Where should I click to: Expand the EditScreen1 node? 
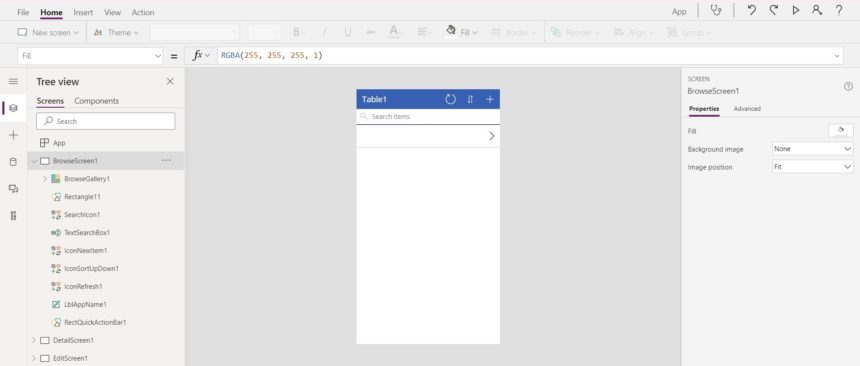click(34, 358)
